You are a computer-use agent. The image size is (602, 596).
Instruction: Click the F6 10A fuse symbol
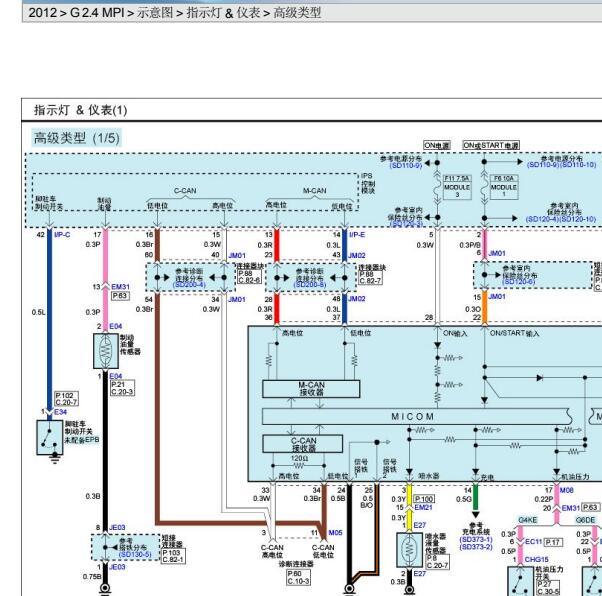485,189
